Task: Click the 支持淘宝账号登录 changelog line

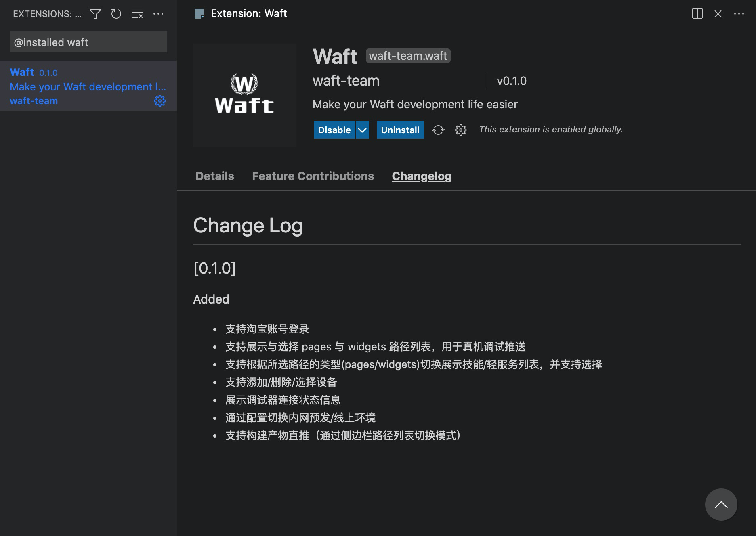Action: 267,329
